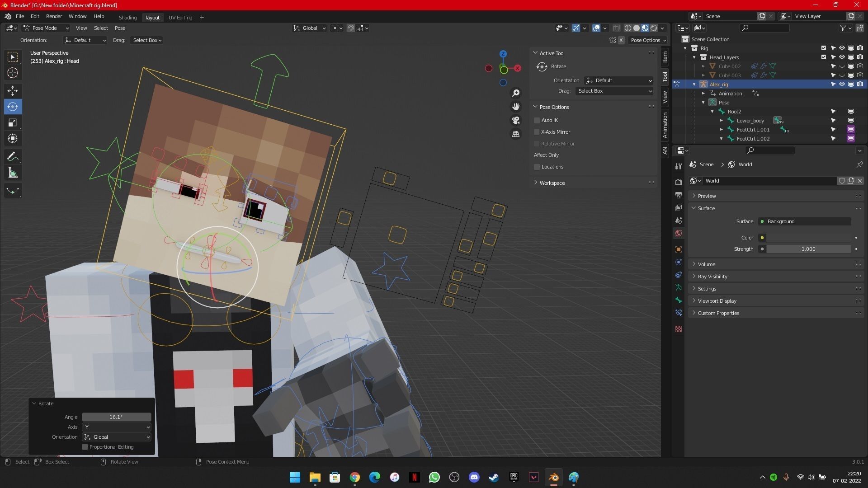The height and width of the screenshot is (488, 868).
Task: Select the Rotate tool in the left toolbar
Action: click(x=13, y=107)
